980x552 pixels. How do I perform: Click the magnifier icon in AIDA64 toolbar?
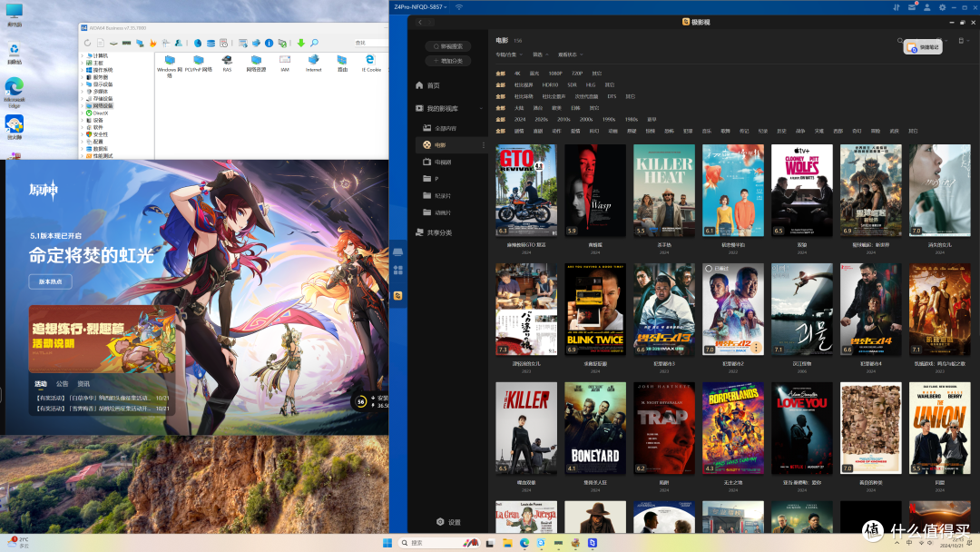314,44
